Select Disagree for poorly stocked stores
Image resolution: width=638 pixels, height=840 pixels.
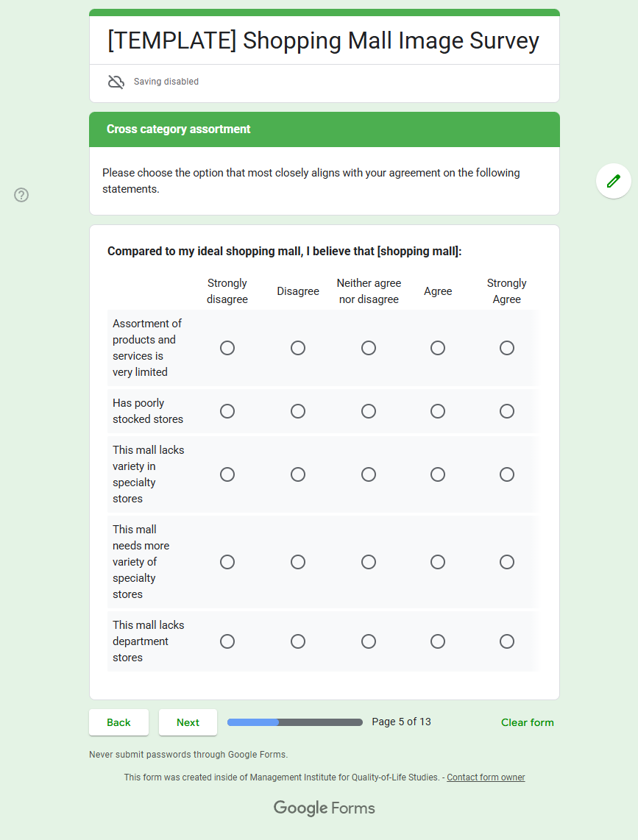tap(298, 411)
